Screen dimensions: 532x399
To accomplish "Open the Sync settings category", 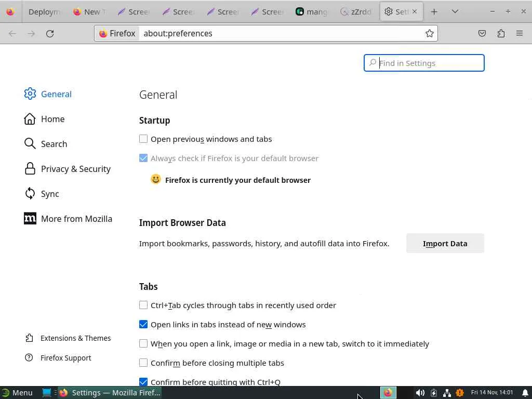I will pos(42,194).
